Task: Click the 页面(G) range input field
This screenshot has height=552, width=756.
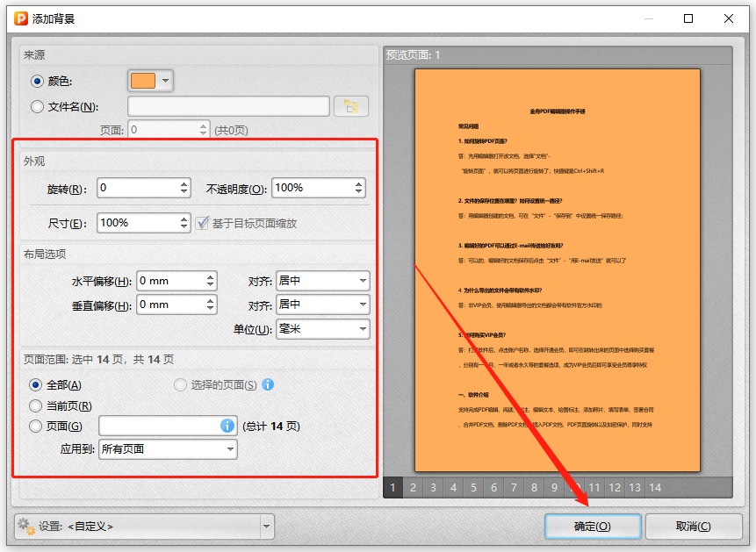Action: [x=168, y=426]
